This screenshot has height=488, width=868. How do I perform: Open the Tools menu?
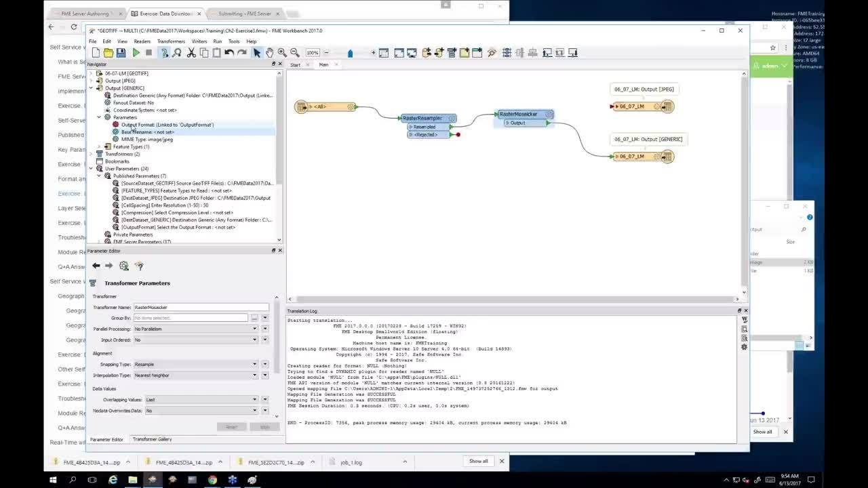[234, 41]
